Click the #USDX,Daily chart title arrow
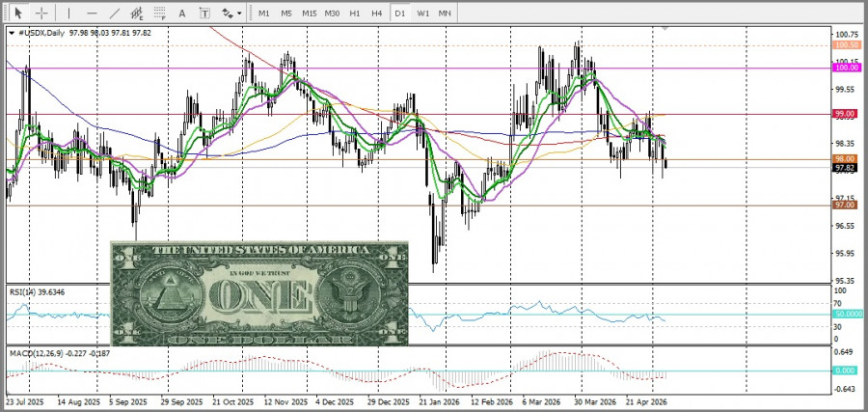The width and height of the screenshot is (868, 412). coord(12,33)
